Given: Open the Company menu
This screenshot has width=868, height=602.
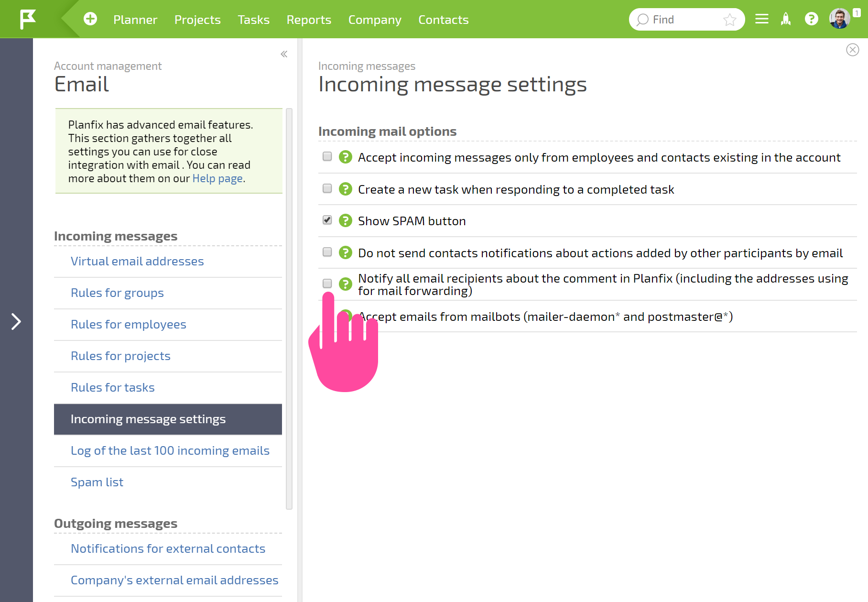Looking at the screenshot, I should coord(375,20).
